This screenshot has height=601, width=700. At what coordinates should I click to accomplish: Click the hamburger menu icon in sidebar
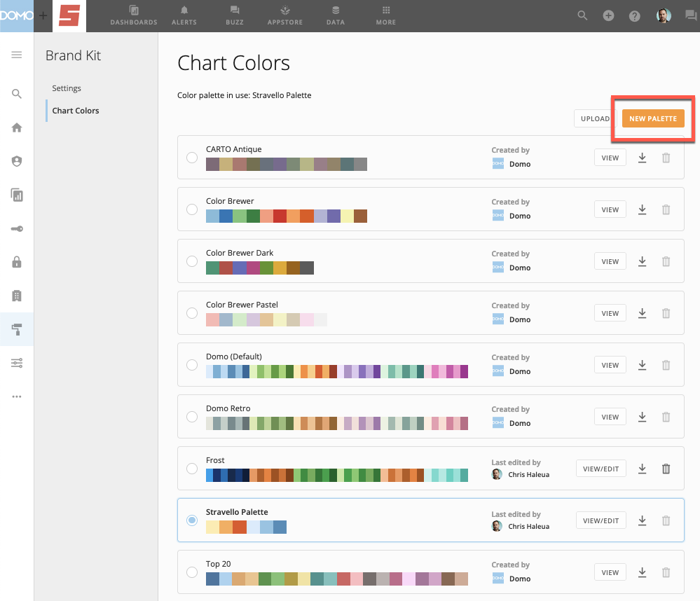[17, 55]
